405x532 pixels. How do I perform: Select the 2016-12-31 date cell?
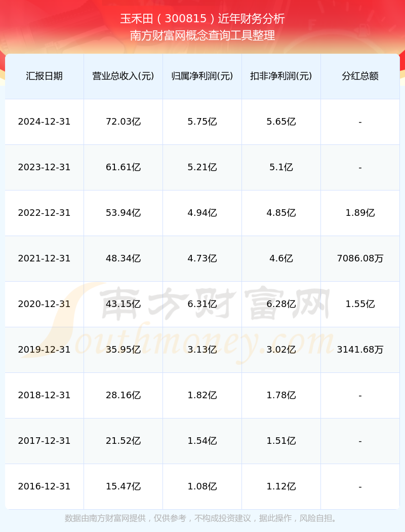coord(45,487)
